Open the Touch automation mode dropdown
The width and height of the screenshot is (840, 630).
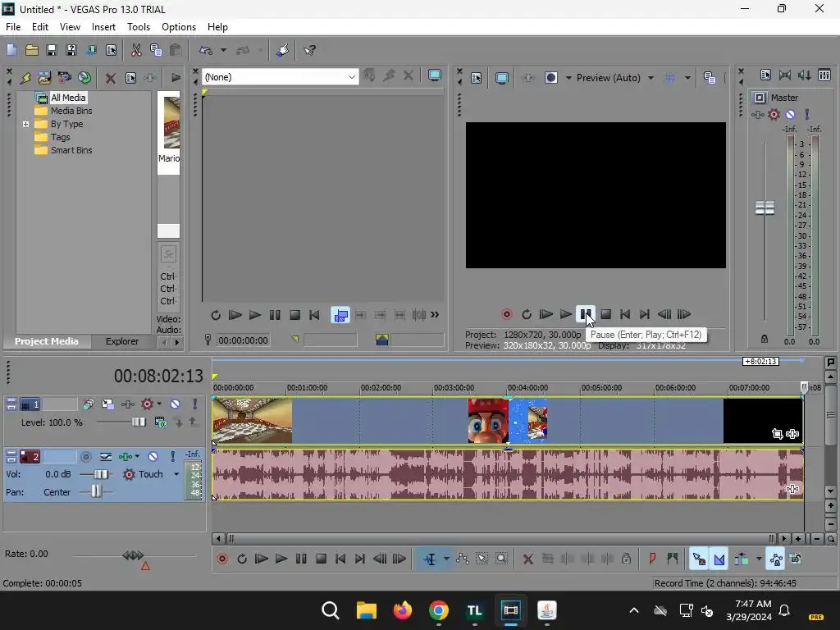(x=176, y=474)
